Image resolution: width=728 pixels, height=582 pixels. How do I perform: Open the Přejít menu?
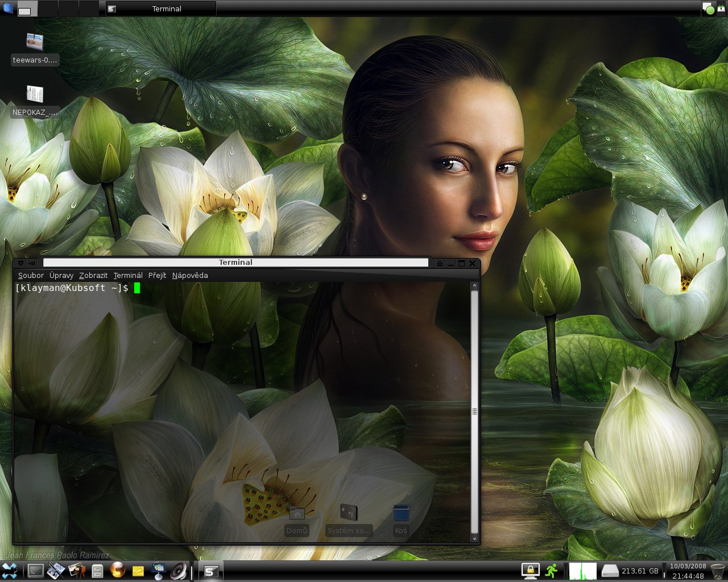[158, 275]
